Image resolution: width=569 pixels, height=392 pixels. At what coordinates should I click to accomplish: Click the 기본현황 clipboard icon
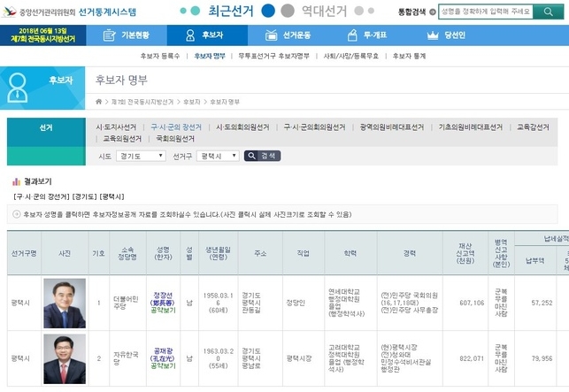tap(108, 35)
